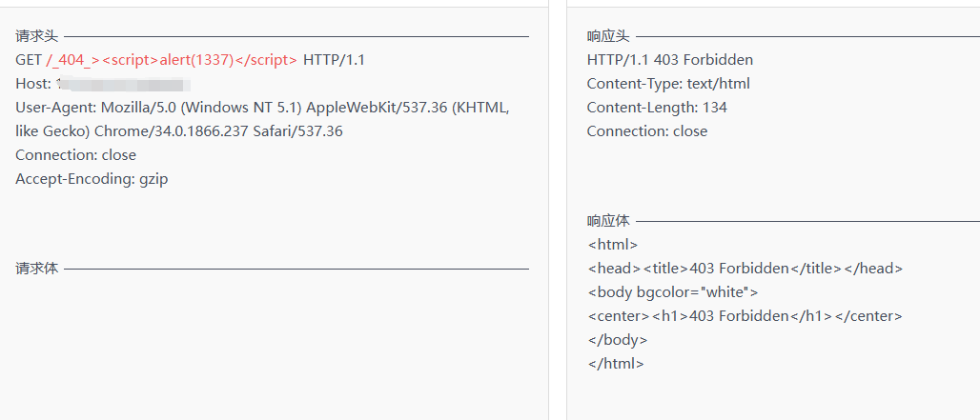980x420 pixels.
Task: Click the 响应体 section label
Action: pyautogui.click(x=608, y=221)
